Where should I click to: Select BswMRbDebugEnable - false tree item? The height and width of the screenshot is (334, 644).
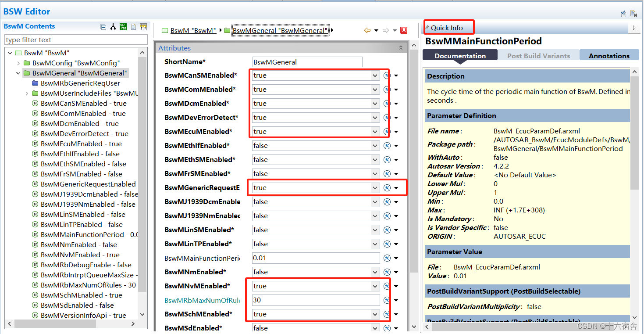click(x=86, y=265)
